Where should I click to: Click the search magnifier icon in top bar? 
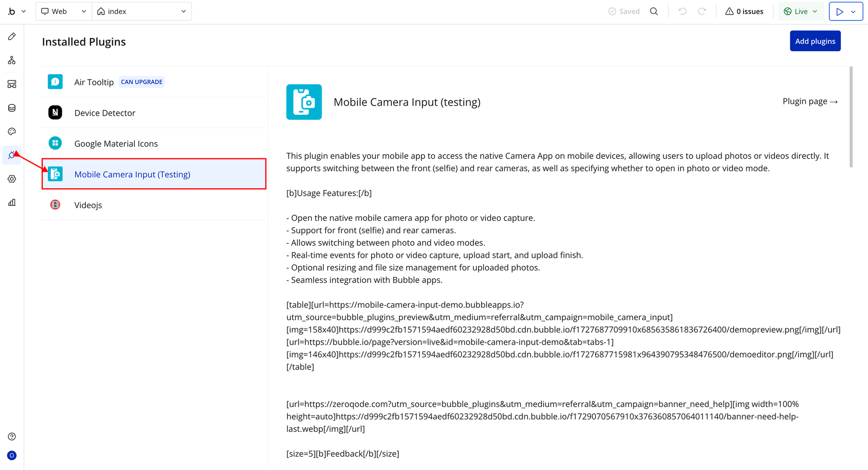654,11
